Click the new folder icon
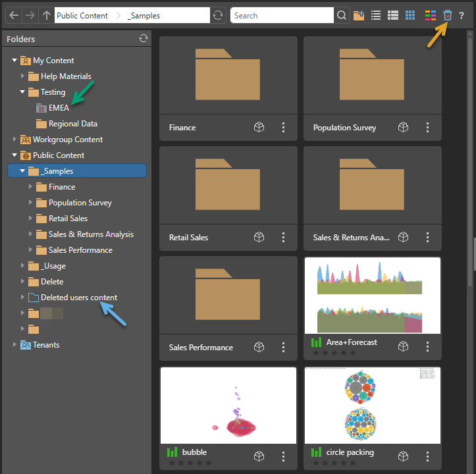Image resolution: width=476 pixels, height=474 pixels. 359,15
